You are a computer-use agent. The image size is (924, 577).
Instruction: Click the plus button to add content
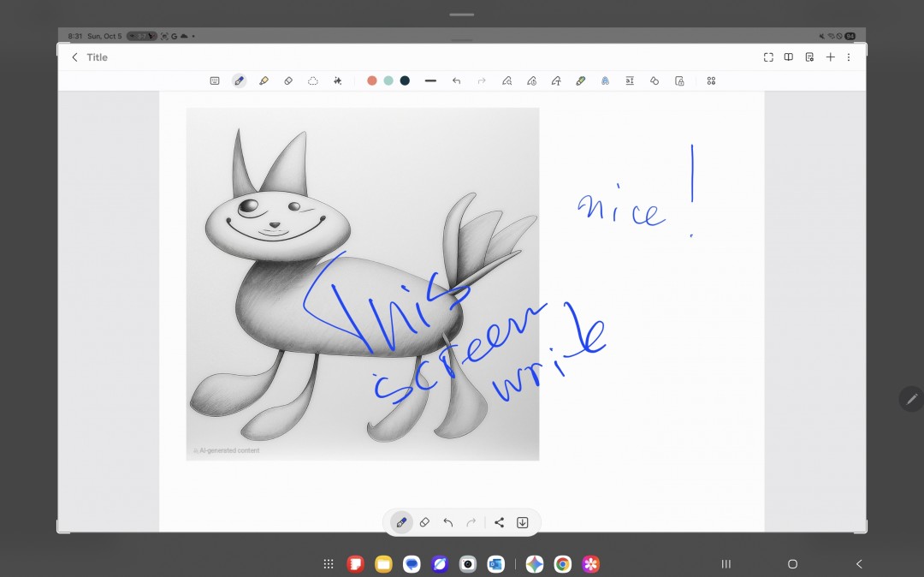tap(830, 57)
